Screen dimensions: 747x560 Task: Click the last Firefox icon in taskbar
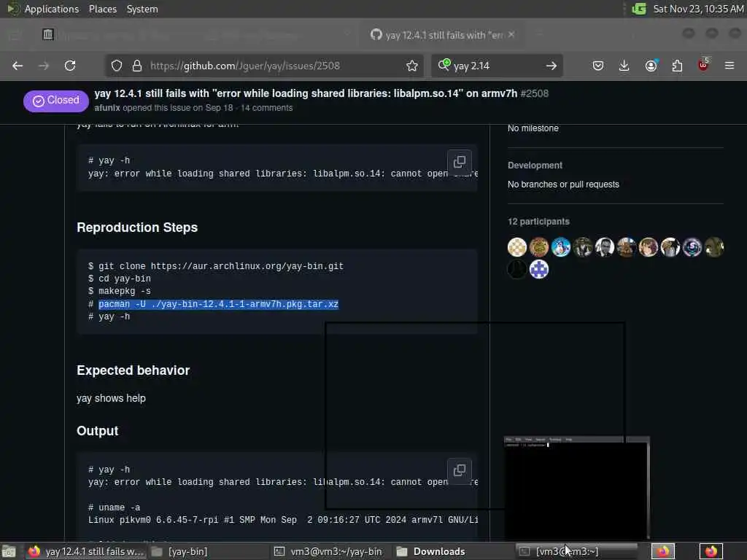coord(711,551)
